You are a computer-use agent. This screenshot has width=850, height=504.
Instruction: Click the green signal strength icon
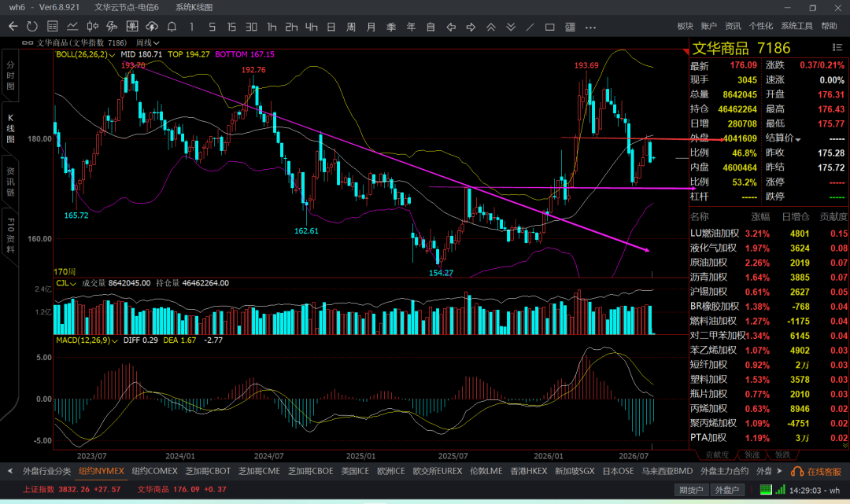pyautogui.click(x=780, y=490)
